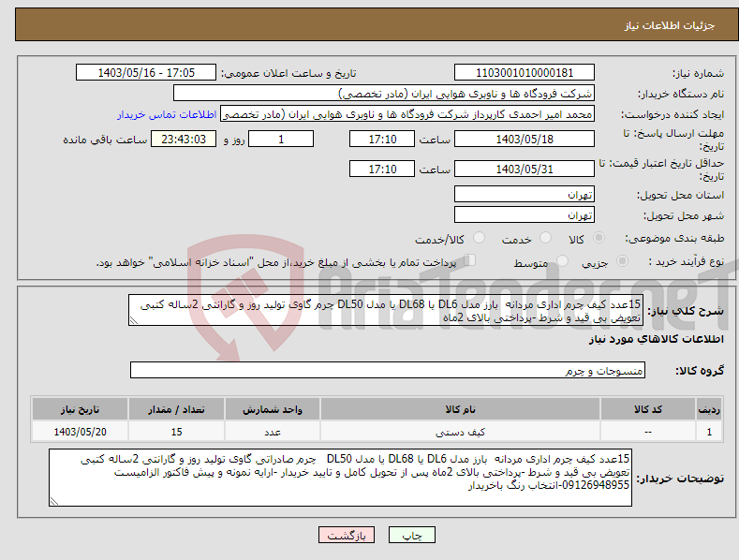Click the شماره نیاز field 1103001010000181
This screenshot has width=739, height=560.
[525, 73]
